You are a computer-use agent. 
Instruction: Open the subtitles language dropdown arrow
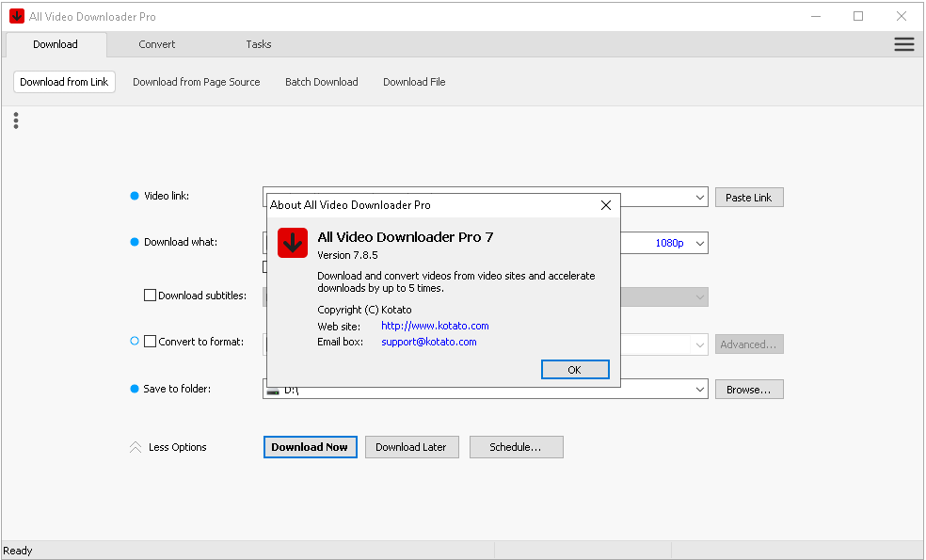[700, 297]
